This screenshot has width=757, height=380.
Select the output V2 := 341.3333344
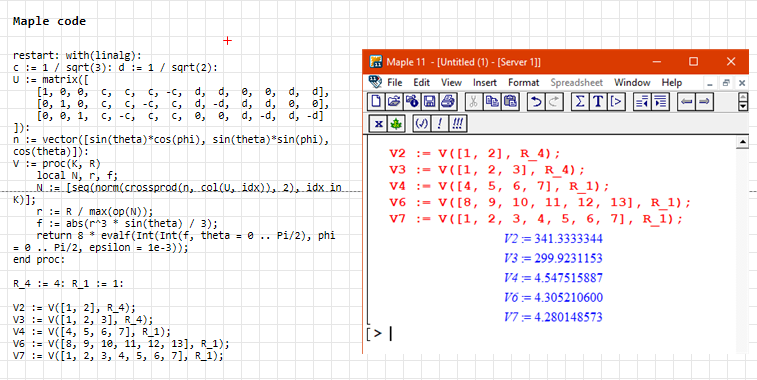pyautogui.click(x=553, y=239)
